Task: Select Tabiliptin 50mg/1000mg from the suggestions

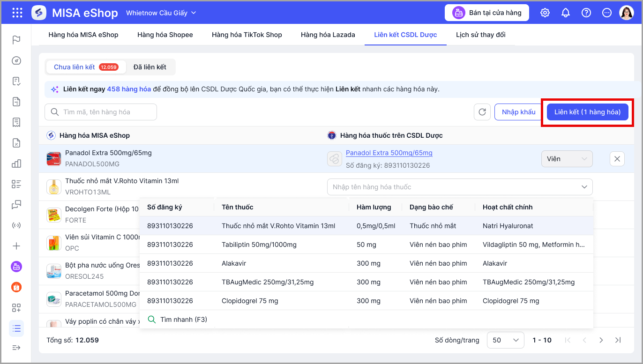Action: point(366,245)
